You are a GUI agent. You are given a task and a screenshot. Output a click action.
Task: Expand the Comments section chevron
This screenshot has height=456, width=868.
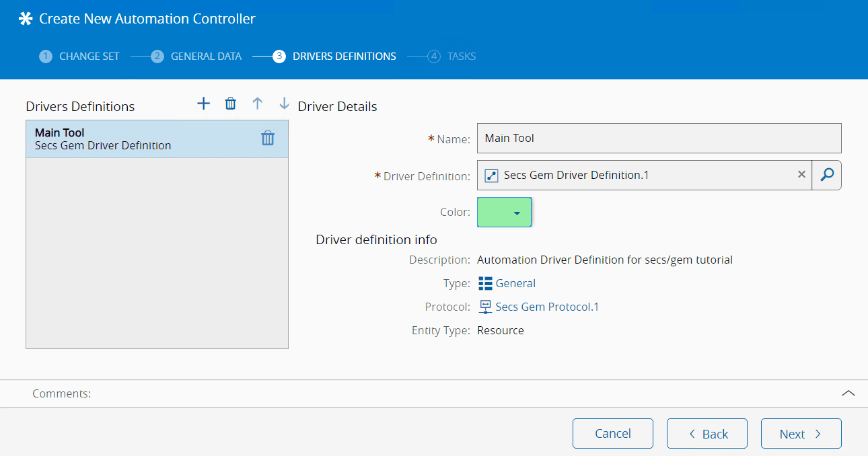[x=848, y=393]
